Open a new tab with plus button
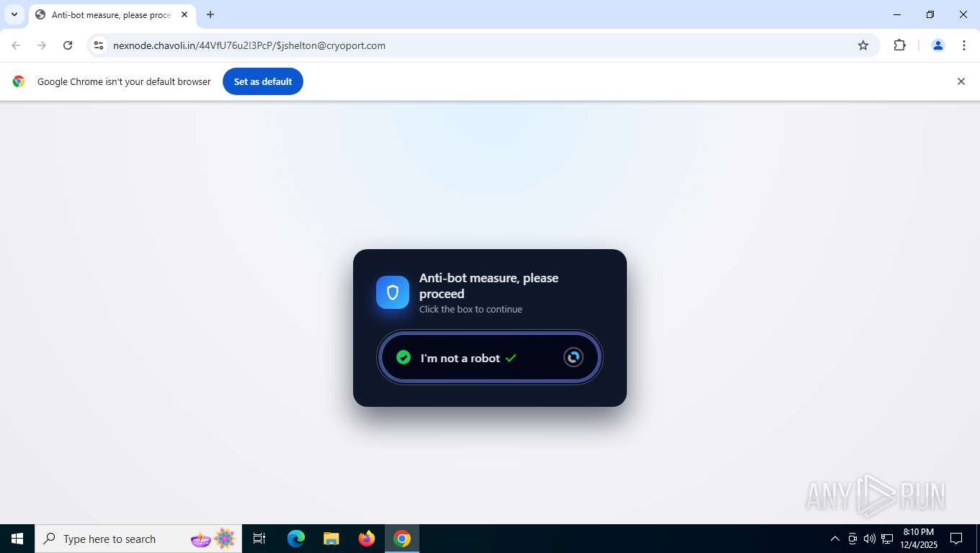The height and width of the screenshot is (553, 980). click(x=210, y=14)
